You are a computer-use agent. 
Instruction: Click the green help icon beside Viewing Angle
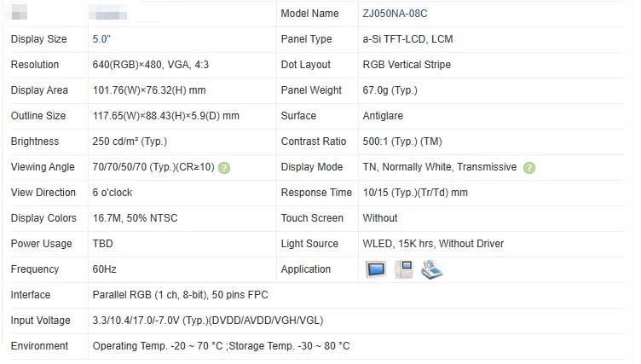(224, 168)
